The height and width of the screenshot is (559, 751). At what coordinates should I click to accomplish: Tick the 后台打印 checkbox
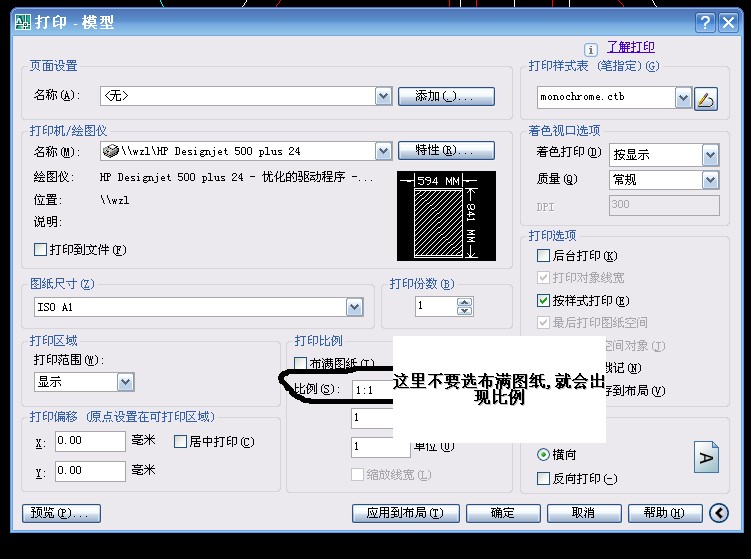point(543,255)
